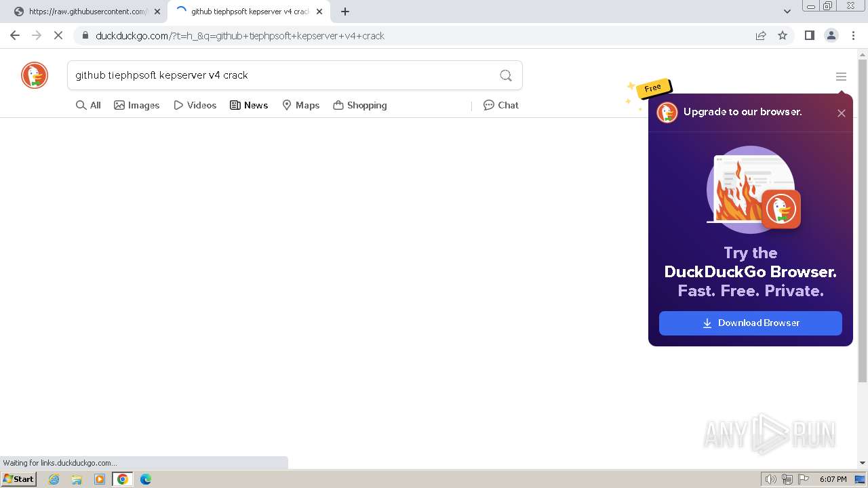The height and width of the screenshot is (488, 868).
Task: Open network status tray icon
Action: 787,479
